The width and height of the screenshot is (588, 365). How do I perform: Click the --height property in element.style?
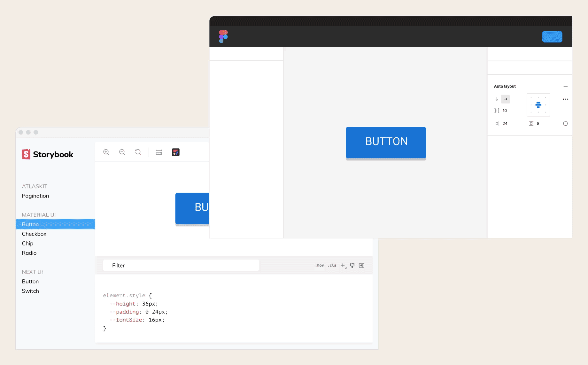(x=122, y=304)
